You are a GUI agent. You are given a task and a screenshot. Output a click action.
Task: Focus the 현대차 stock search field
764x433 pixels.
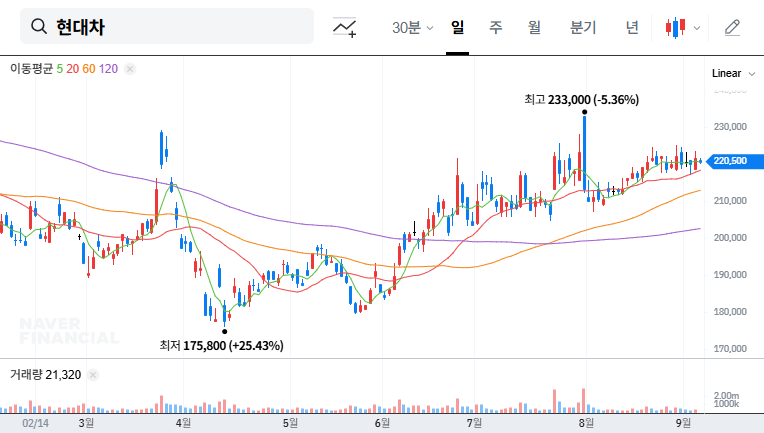pyautogui.click(x=167, y=26)
